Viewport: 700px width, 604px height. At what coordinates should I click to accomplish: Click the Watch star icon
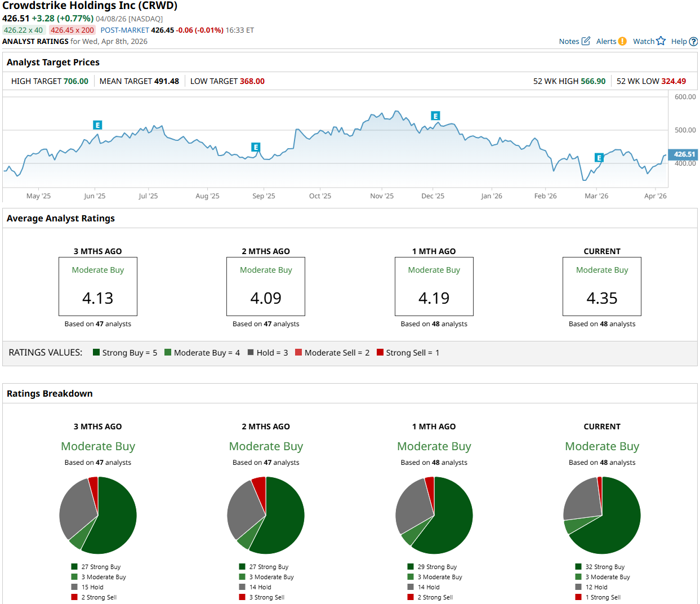[661, 41]
